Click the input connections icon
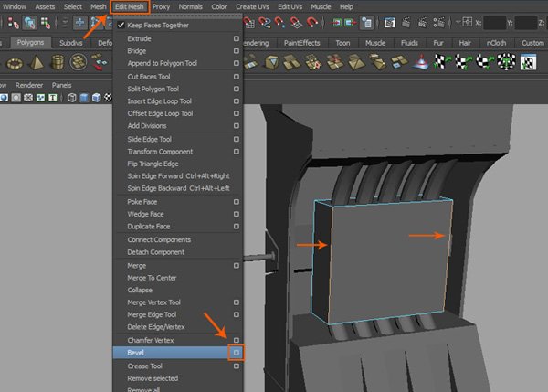 click(336, 23)
